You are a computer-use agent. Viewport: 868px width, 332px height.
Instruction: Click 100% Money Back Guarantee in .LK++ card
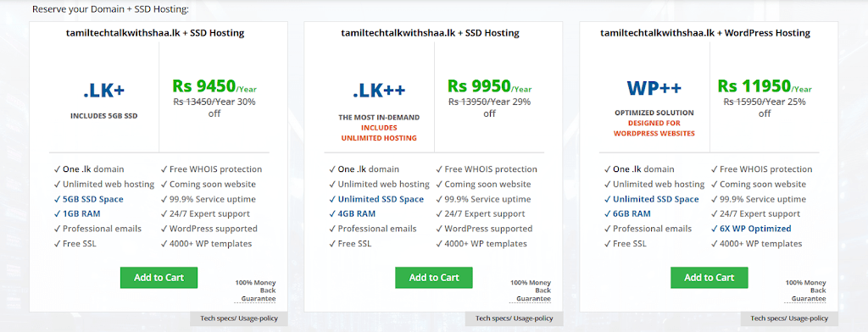(x=531, y=290)
